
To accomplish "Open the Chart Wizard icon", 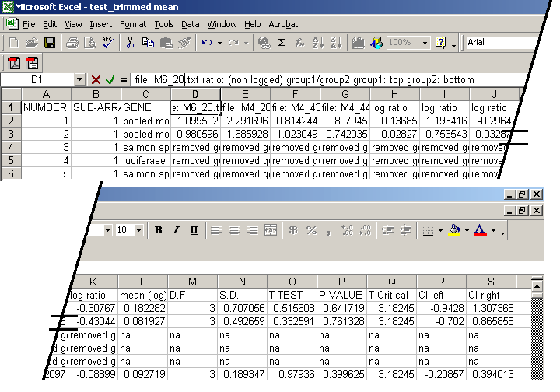I will pyautogui.click(x=359, y=43).
